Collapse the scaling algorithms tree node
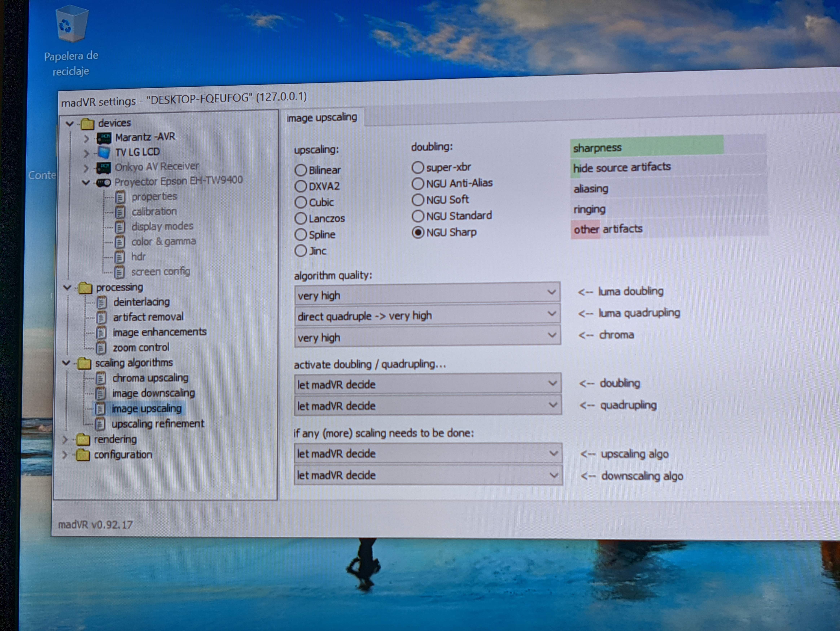Viewport: 840px width, 631px height. pos(66,363)
